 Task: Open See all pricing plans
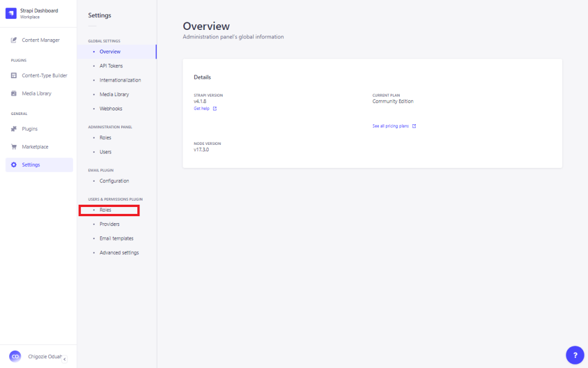[x=391, y=126]
